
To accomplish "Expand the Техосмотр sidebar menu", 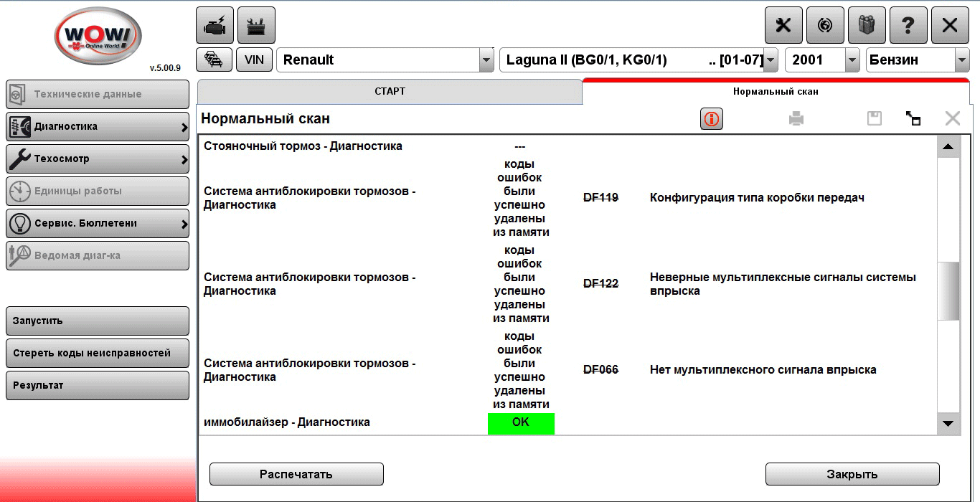I will point(98,159).
